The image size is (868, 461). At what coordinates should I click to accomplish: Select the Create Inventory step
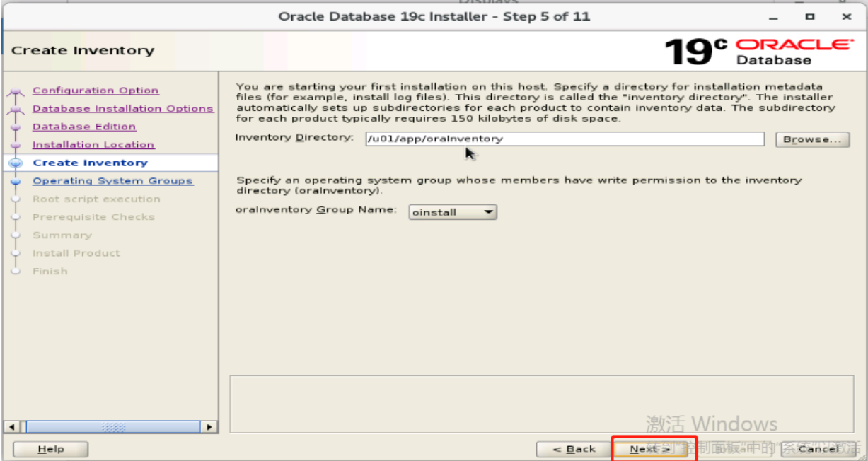tap(90, 163)
